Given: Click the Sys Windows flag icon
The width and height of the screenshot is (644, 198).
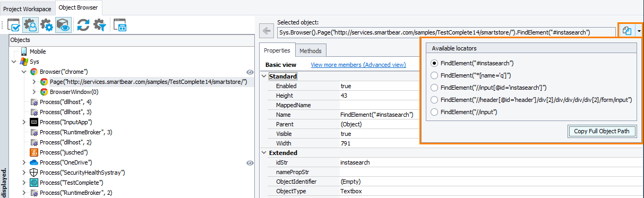Looking at the screenshot, I should pyautogui.click(x=24, y=62).
